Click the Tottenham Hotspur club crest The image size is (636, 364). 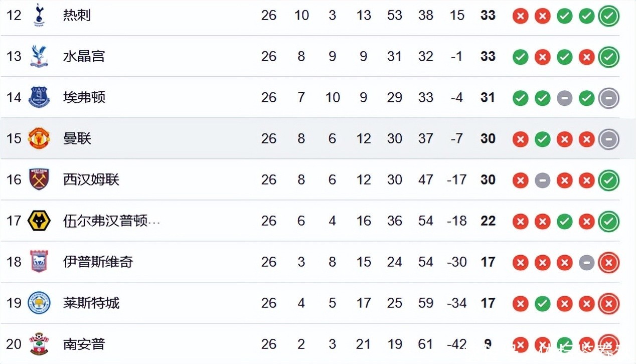[39, 15]
